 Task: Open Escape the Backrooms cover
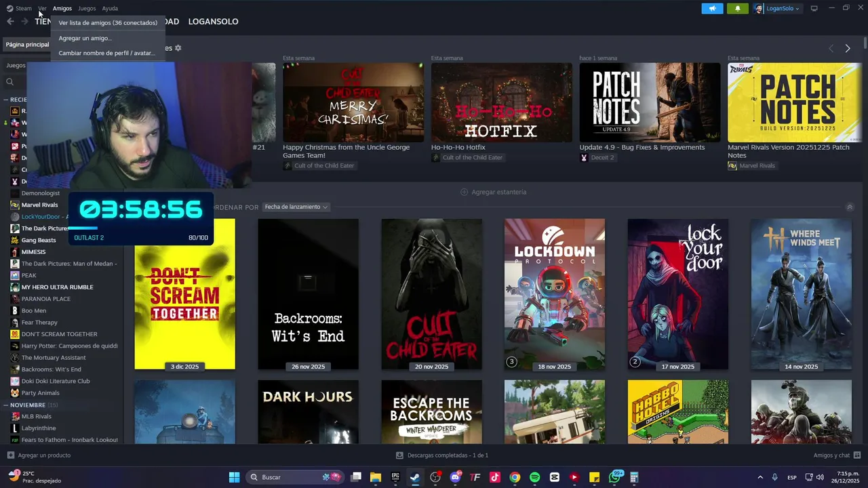click(432, 412)
